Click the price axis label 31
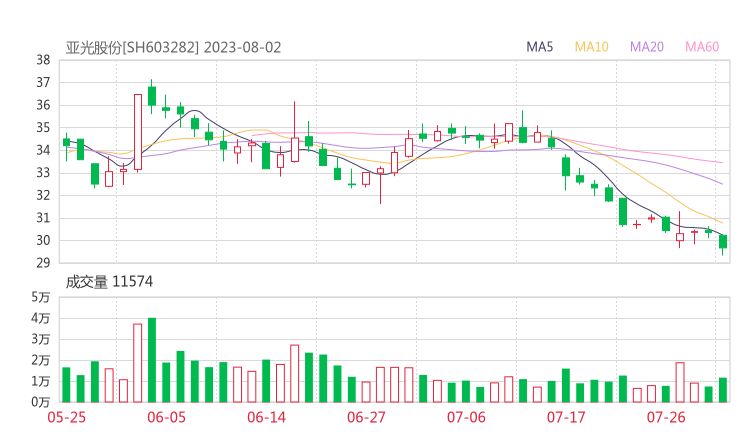The height and width of the screenshot is (440, 740). tap(43, 218)
